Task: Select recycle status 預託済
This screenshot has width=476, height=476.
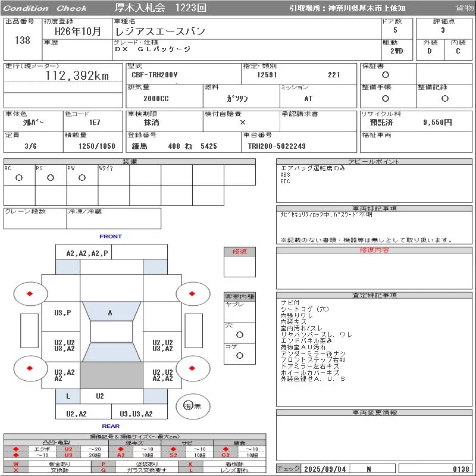Action: (x=381, y=123)
